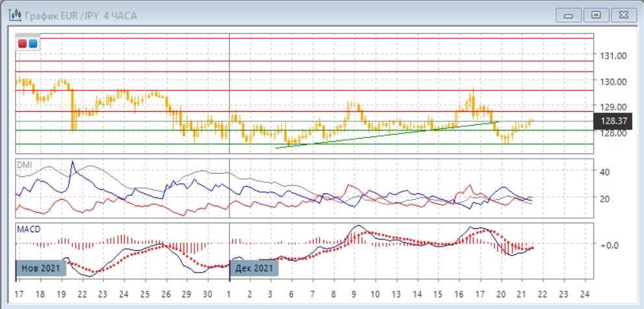The height and width of the screenshot is (309, 644).
Task: Click the DMI indicator label
Action: (24, 165)
